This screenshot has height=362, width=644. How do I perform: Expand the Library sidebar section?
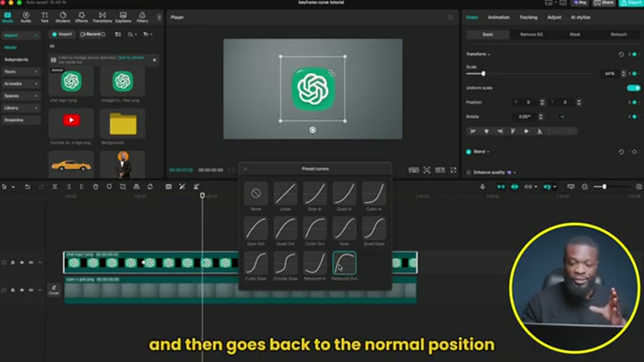pyautogui.click(x=21, y=108)
